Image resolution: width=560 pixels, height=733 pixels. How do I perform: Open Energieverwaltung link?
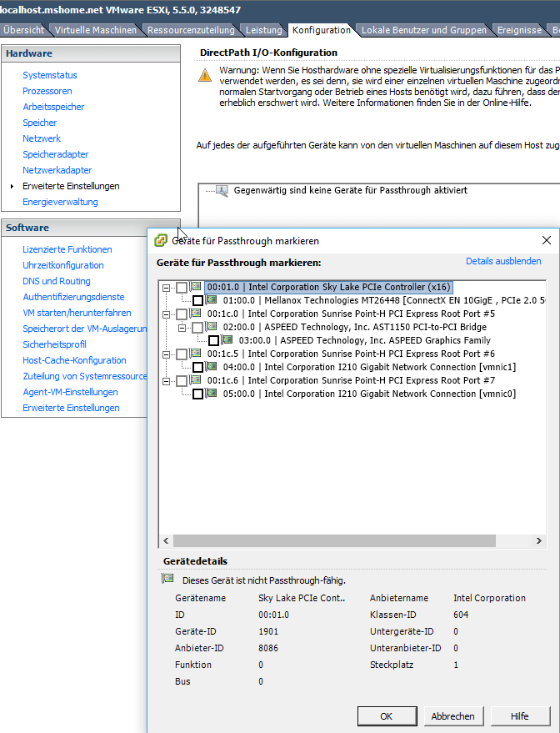pos(60,202)
